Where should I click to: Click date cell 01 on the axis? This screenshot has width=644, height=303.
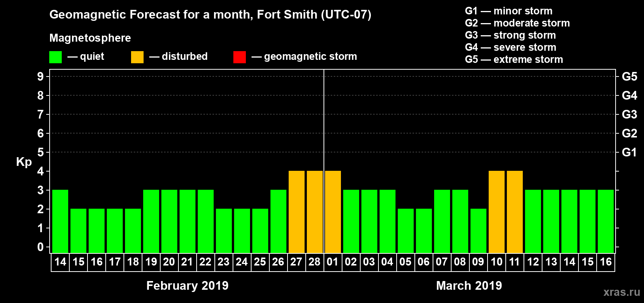click(333, 262)
